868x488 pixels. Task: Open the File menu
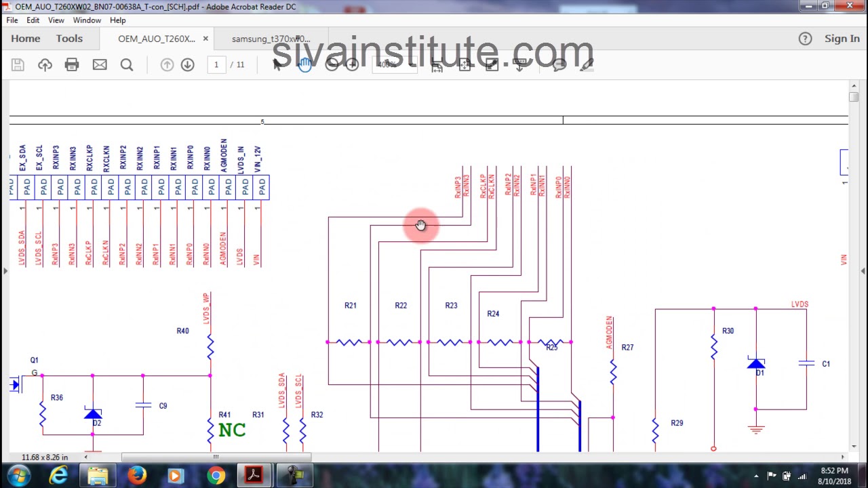coord(12,20)
